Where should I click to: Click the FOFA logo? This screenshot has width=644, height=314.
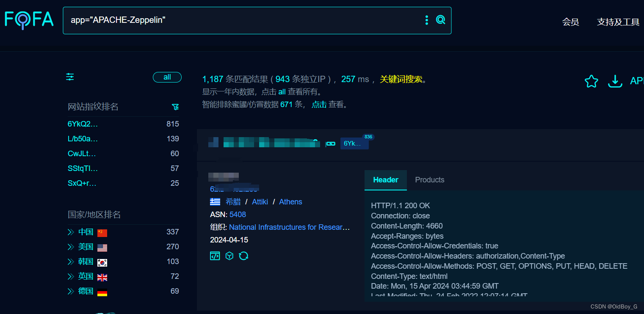click(29, 19)
